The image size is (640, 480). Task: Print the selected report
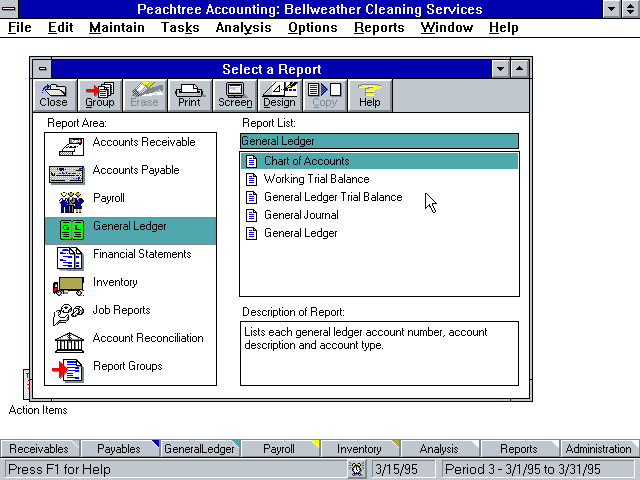[x=189, y=96]
